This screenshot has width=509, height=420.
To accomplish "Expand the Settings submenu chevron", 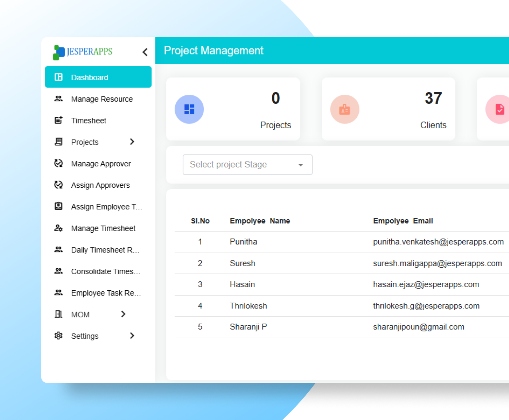I will point(132,336).
